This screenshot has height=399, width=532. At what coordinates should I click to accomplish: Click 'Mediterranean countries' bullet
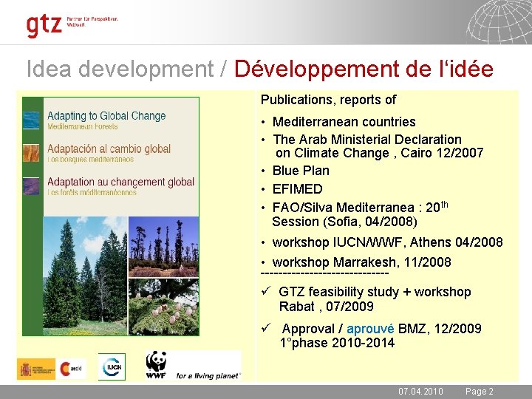click(344, 122)
